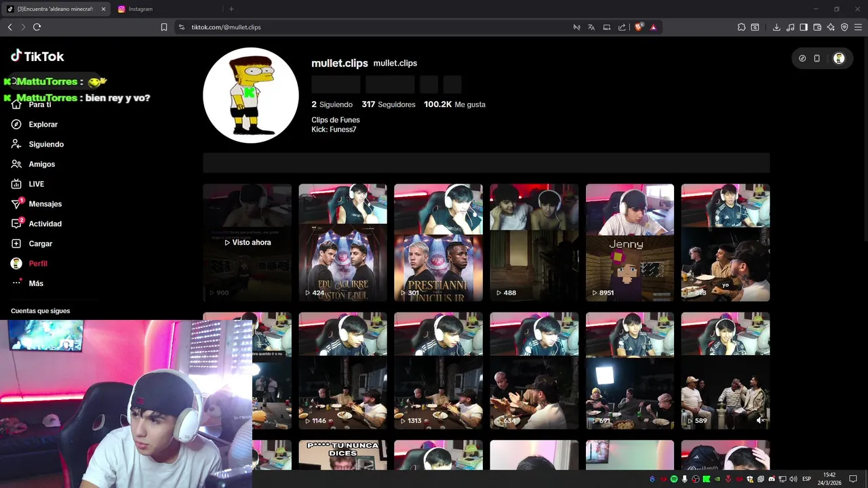868x488 pixels.
Task: Click the muted speaker icon on 589 video
Action: click(760, 420)
